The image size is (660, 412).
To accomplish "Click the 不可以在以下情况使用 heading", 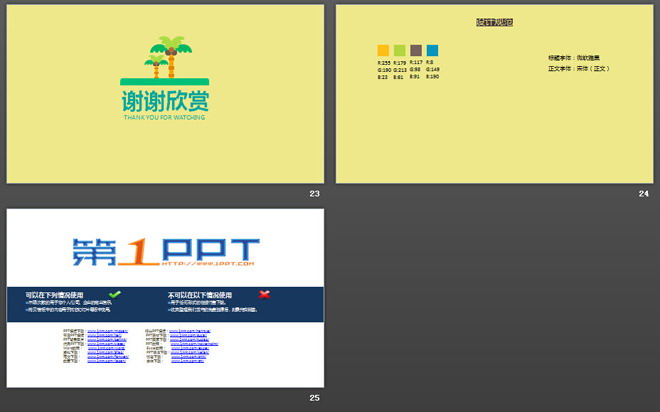I will point(200,295).
